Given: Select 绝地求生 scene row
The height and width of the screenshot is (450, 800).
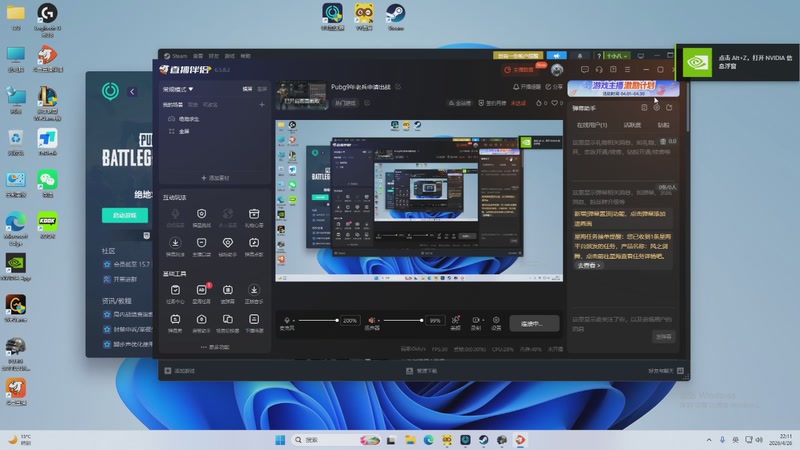Looking at the screenshot, I should [x=214, y=119].
